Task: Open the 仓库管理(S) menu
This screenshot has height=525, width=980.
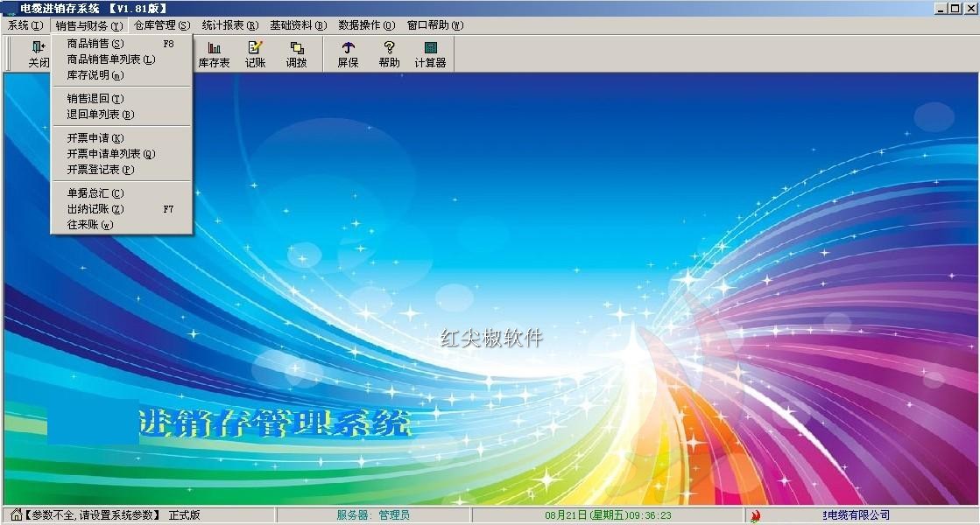Action: coord(162,25)
